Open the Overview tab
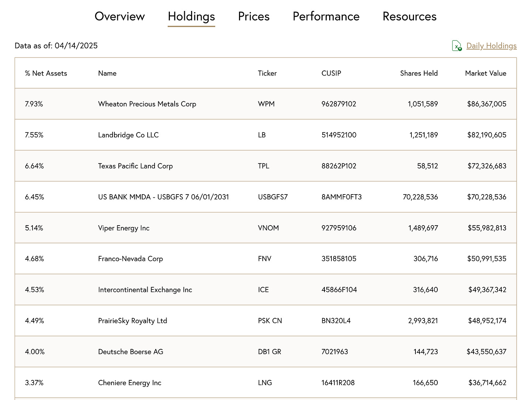 tap(119, 16)
